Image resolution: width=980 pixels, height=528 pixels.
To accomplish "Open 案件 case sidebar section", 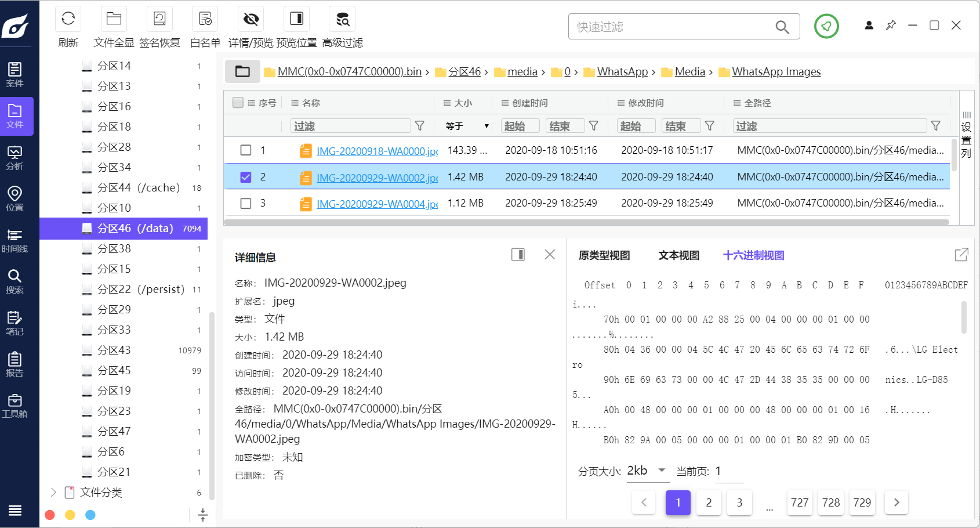I will coord(14,75).
